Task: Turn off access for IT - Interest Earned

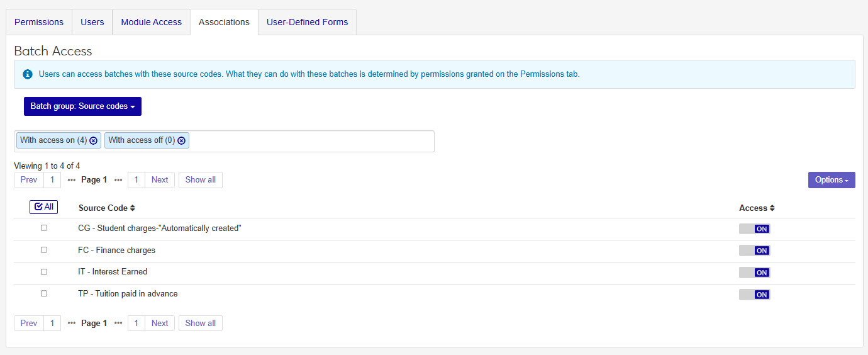Action: coord(754,273)
